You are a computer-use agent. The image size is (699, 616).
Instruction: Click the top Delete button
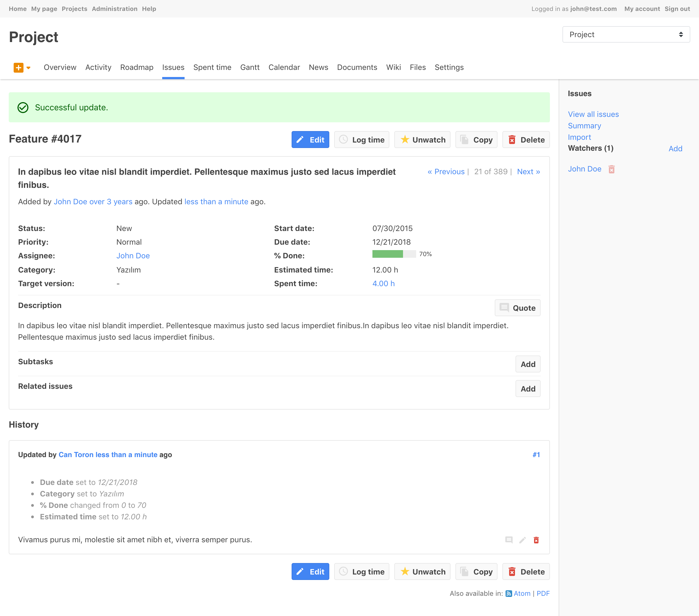pos(526,140)
